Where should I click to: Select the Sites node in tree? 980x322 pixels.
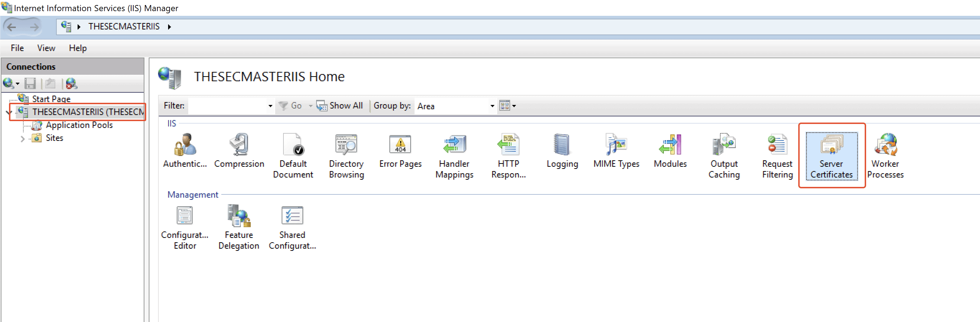(54, 138)
